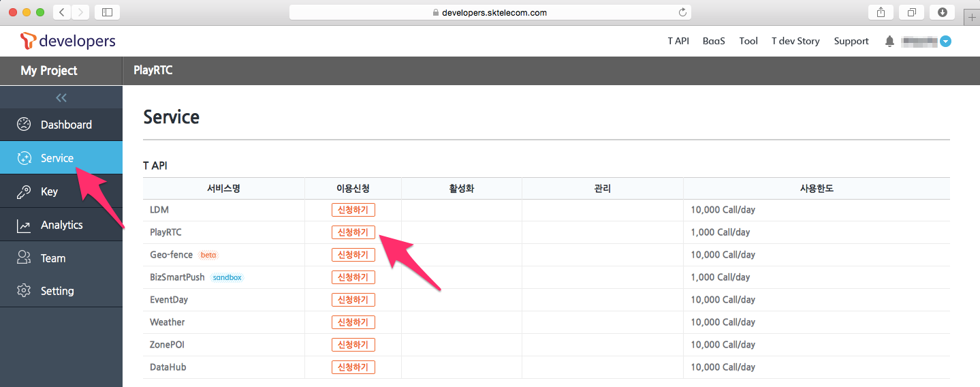
Task: Click 신청하기 button for ZonePOI
Action: point(353,345)
